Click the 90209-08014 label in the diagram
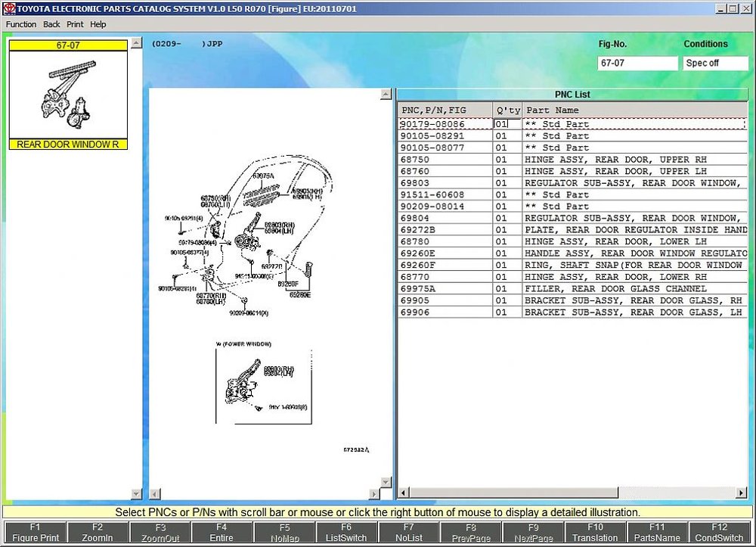 click(249, 313)
